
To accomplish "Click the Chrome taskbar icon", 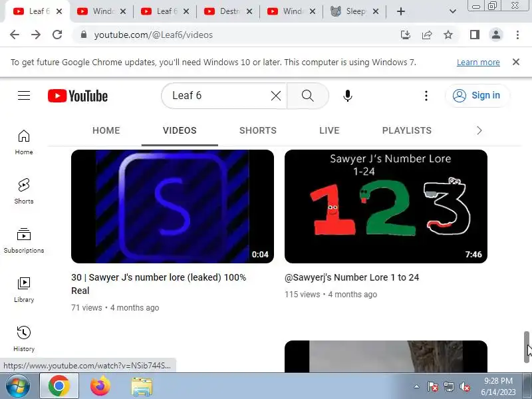I will [x=59, y=386].
